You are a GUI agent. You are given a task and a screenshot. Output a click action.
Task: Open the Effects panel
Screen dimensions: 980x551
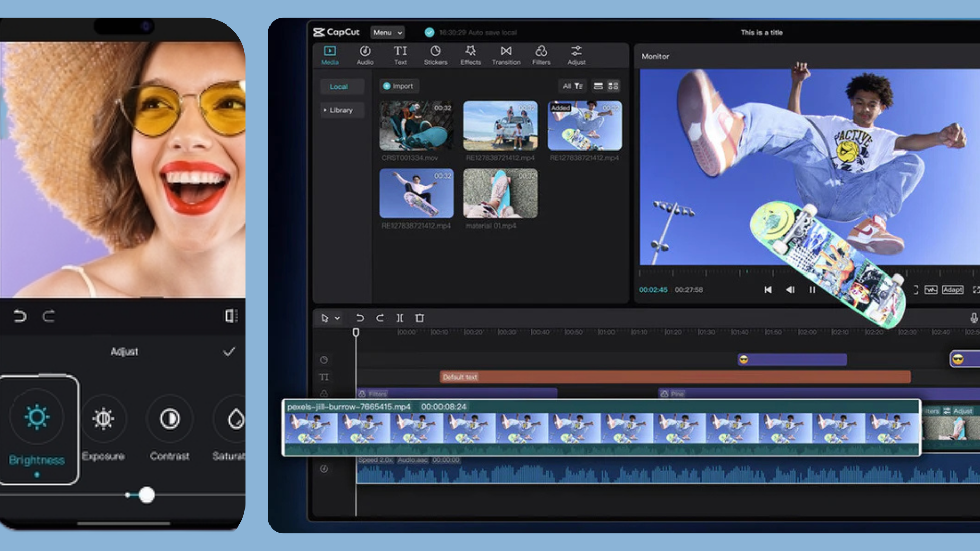click(470, 55)
